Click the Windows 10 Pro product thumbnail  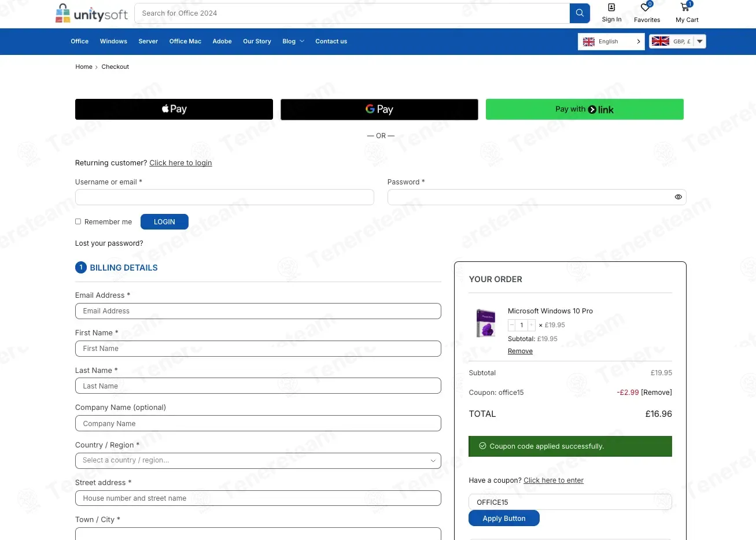(x=486, y=323)
